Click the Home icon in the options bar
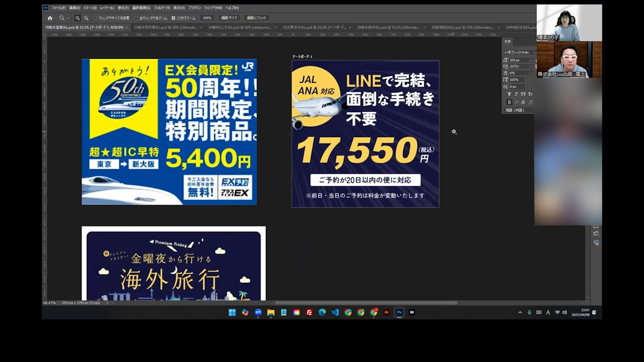 50,18
